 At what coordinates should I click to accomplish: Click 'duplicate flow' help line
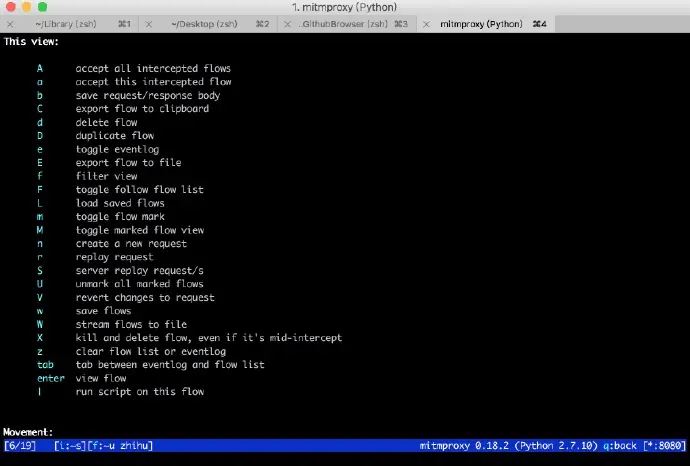[115, 136]
